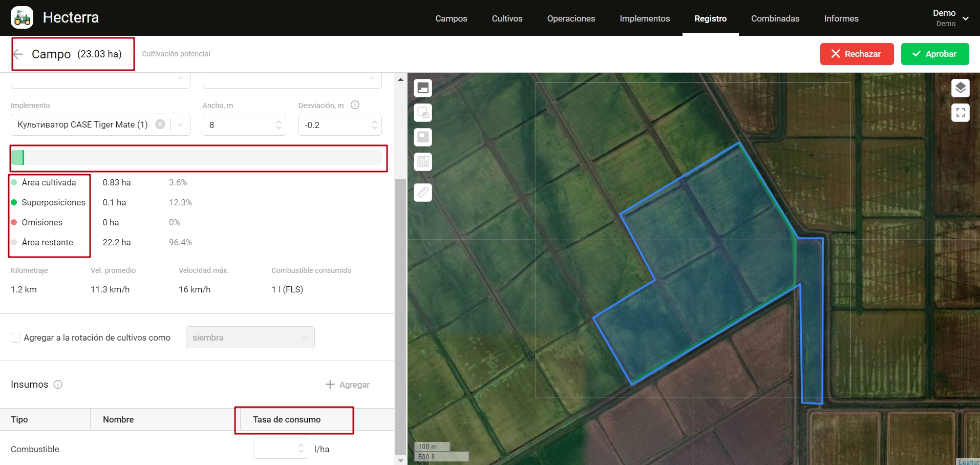Image resolution: width=980 pixels, height=465 pixels.
Task: Click the cultivated area map tool (top)
Action: pos(423,88)
